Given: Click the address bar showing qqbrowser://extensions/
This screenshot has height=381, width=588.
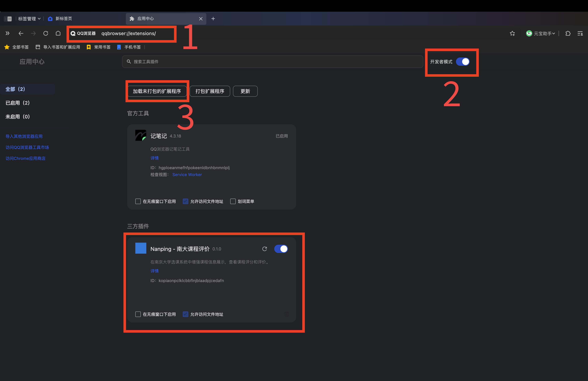Looking at the screenshot, I should (129, 33).
